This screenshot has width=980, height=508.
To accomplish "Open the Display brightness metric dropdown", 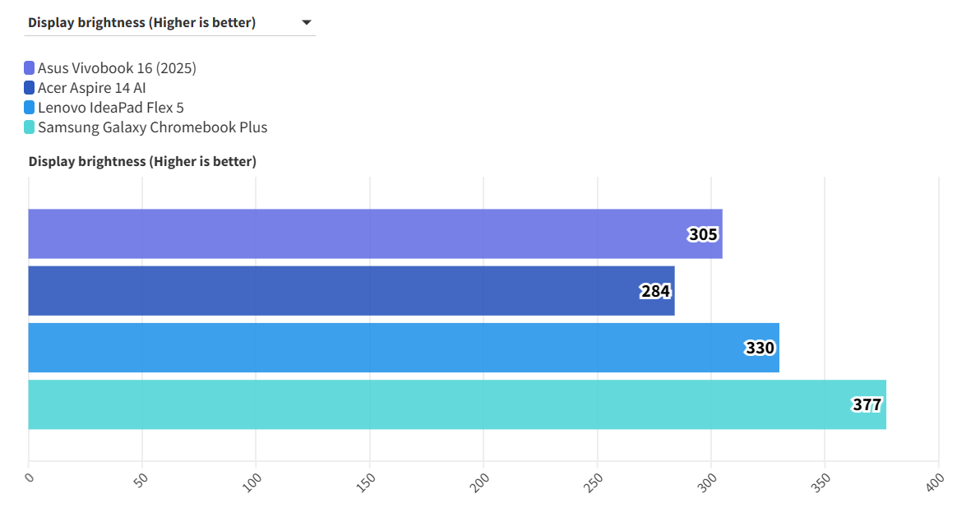I will click(169, 23).
